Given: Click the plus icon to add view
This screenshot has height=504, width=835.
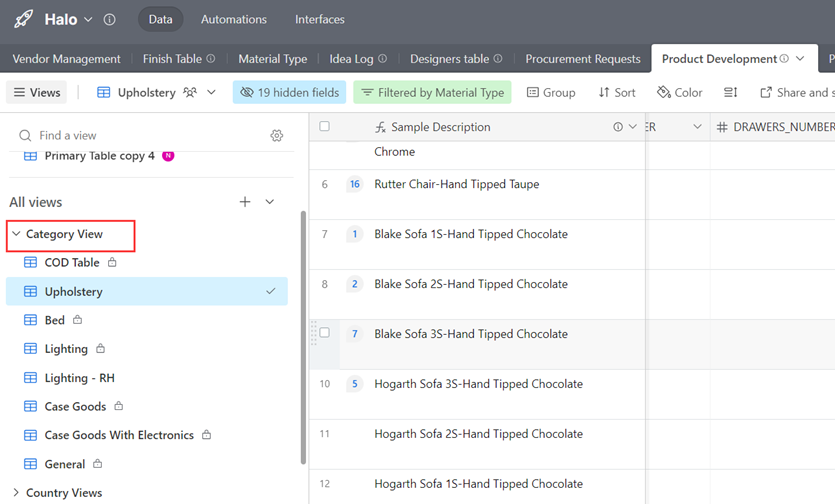Looking at the screenshot, I should [245, 202].
